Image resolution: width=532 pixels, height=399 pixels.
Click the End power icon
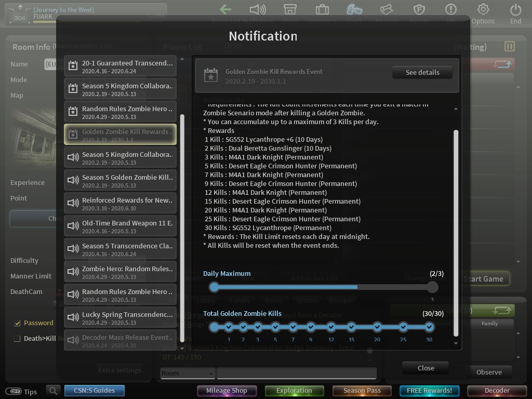[x=515, y=9]
